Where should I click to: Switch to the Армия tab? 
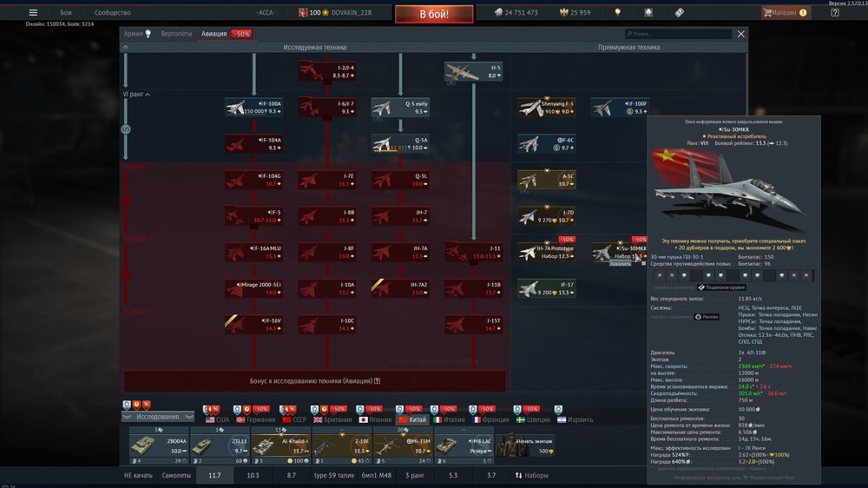pos(137,34)
